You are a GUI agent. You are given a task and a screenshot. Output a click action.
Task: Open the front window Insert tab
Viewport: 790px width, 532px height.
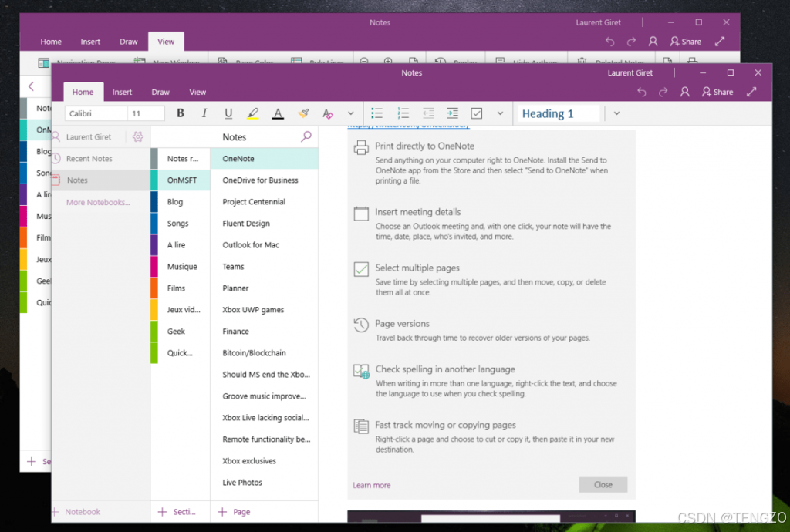click(122, 92)
